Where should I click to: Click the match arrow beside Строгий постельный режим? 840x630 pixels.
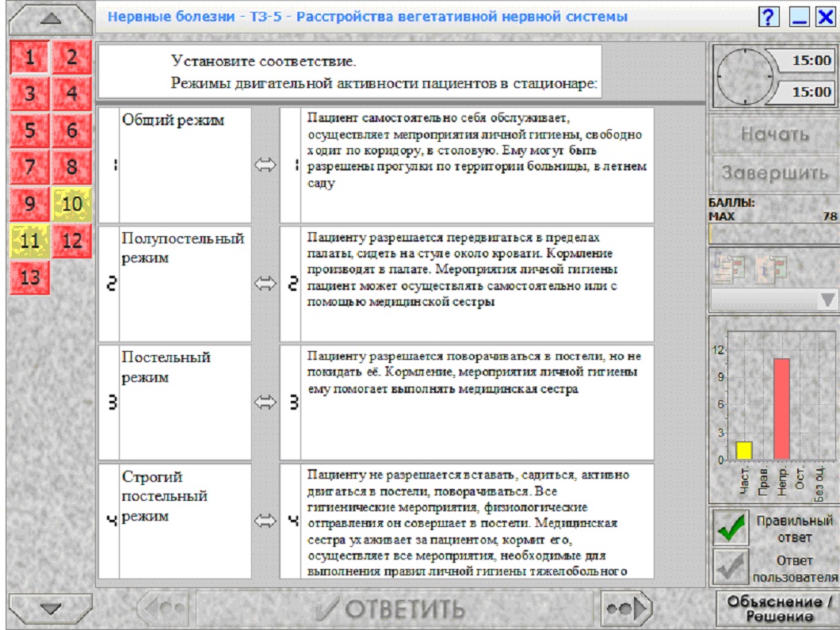pos(265,520)
